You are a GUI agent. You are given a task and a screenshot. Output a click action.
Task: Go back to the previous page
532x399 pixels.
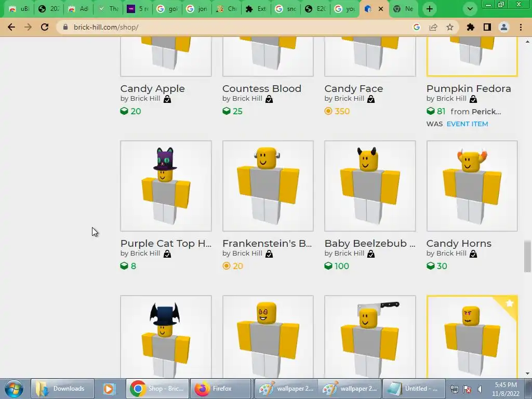pos(11,27)
